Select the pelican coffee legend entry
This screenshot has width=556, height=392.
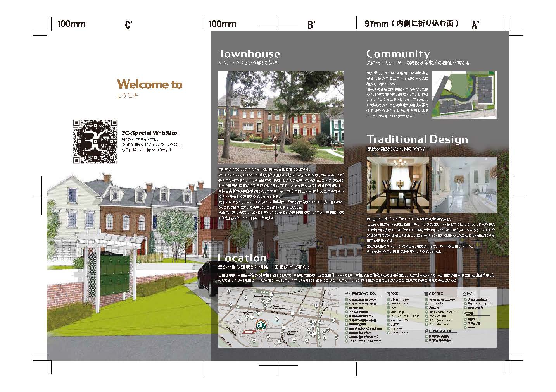[399, 303]
